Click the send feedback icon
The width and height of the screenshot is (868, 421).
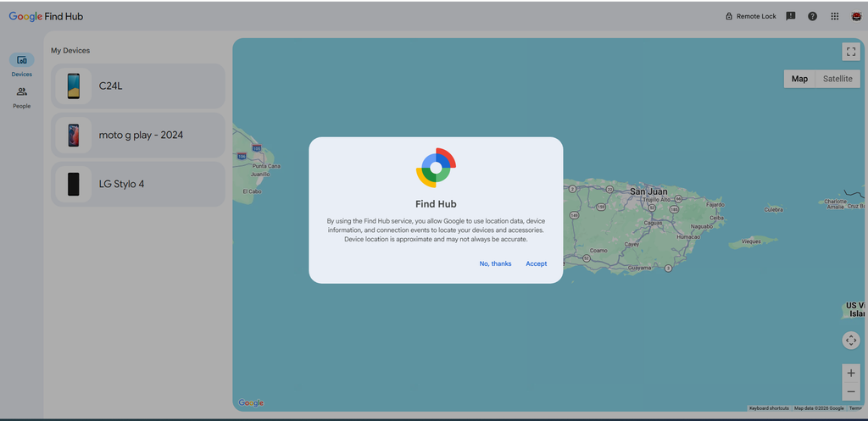(791, 16)
